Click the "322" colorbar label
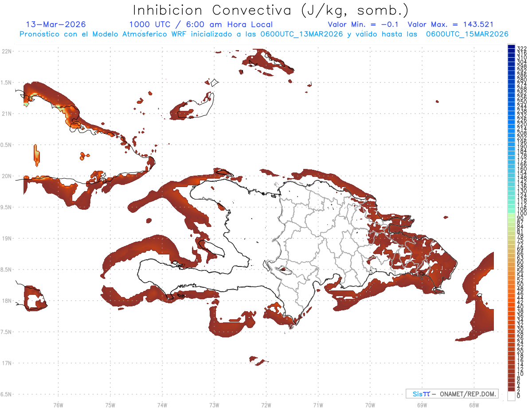Viewport: 532px width, 411px height. [x=522, y=48]
